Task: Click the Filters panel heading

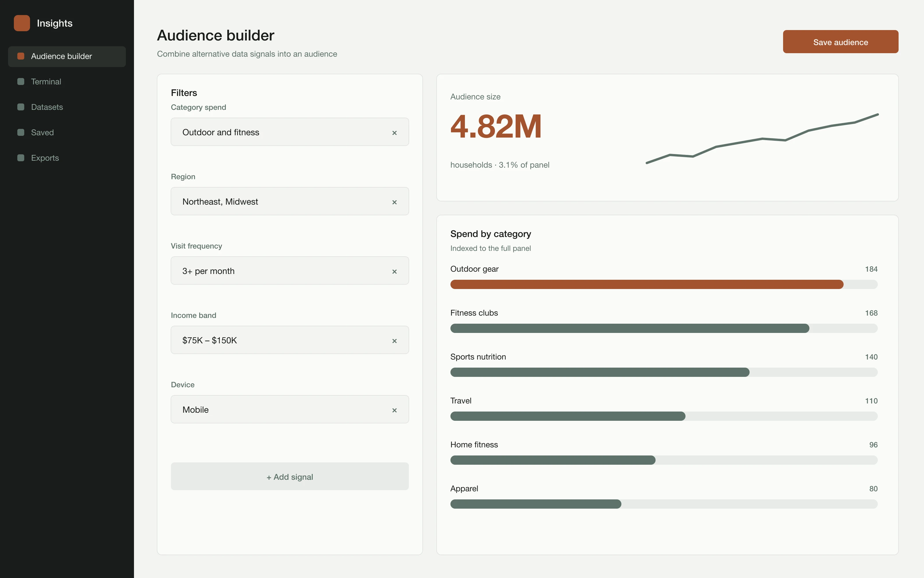Action: [184, 93]
